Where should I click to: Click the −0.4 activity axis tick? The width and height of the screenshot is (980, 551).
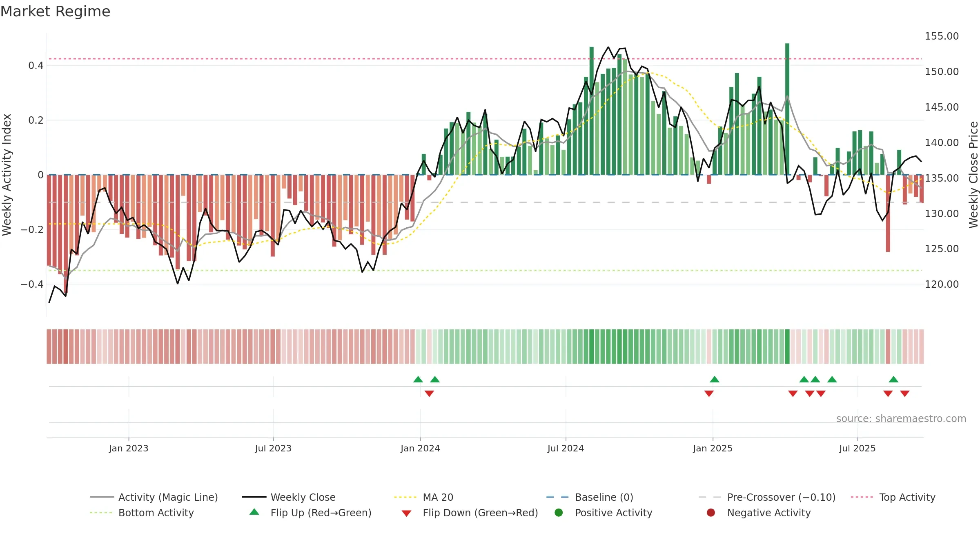tap(32, 284)
